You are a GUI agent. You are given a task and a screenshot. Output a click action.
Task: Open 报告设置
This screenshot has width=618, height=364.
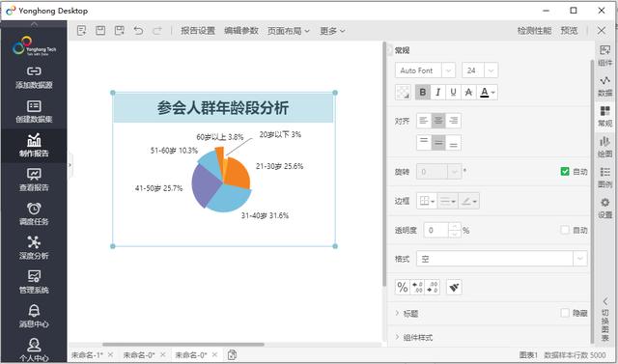[198, 31]
